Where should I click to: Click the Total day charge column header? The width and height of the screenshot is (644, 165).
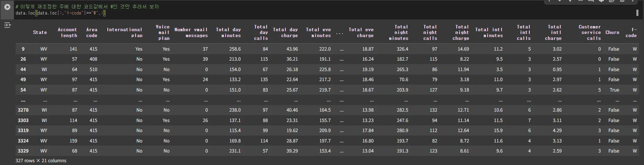(x=285, y=32)
